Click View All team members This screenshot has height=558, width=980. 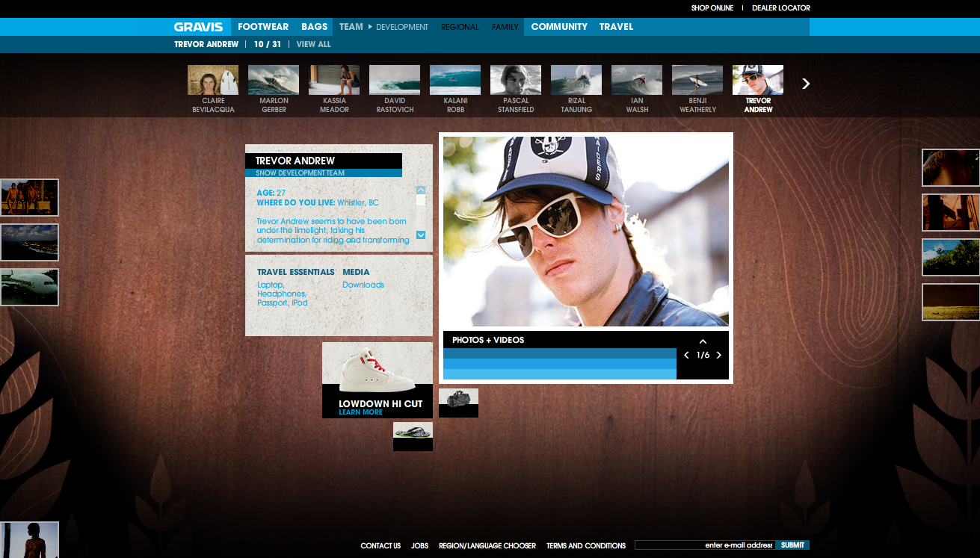tap(314, 44)
